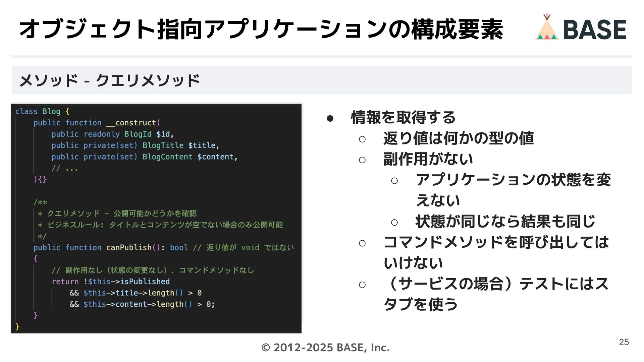
Task: Select the slide title オブジェクト指向アプリケーションの構成要素
Action: (261, 29)
